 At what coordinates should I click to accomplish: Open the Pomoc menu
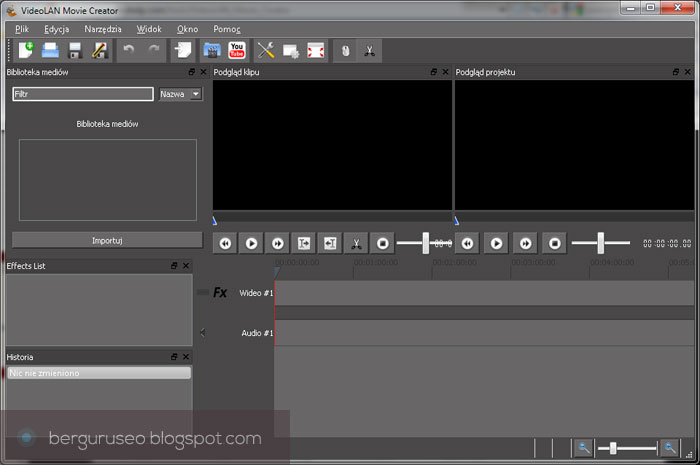pyautogui.click(x=227, y=29)
